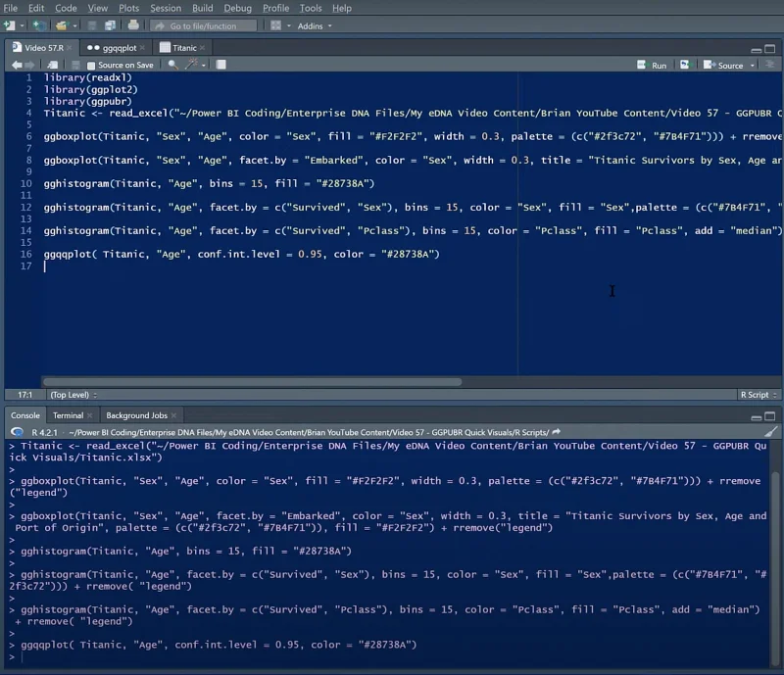Image resolution: width=784 pixels, height=675 pixels.
Task: Minimize the source editor pane
Action: tap(756, 49)
